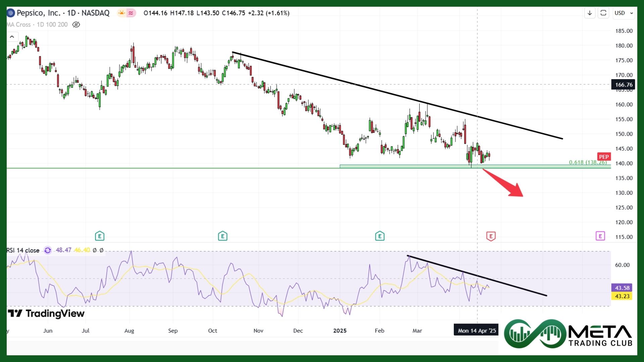Click the 2025 label on time axis

[x=340, y=331]
